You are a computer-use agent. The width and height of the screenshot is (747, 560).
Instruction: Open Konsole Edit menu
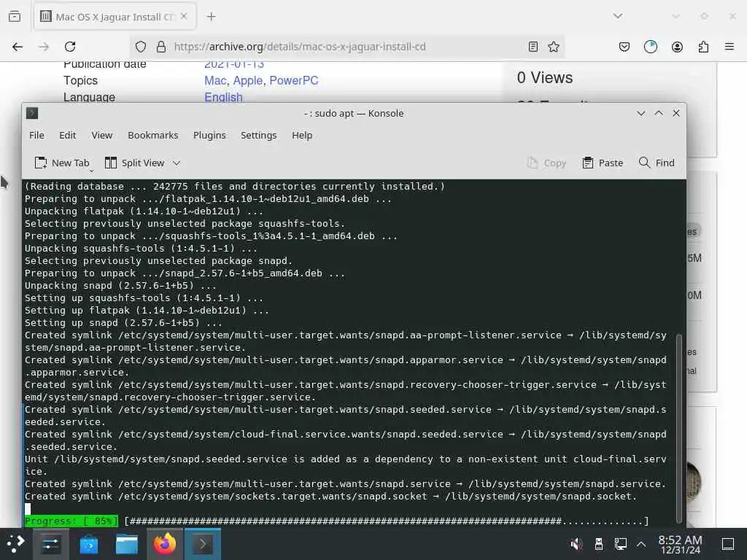coord(68,135)
